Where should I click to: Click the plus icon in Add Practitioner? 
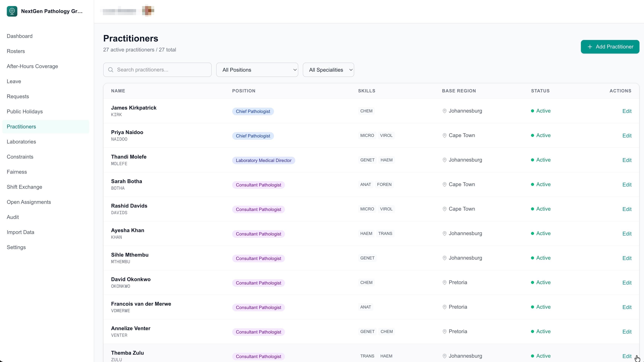pyautogui.click(x=590, y=47)
